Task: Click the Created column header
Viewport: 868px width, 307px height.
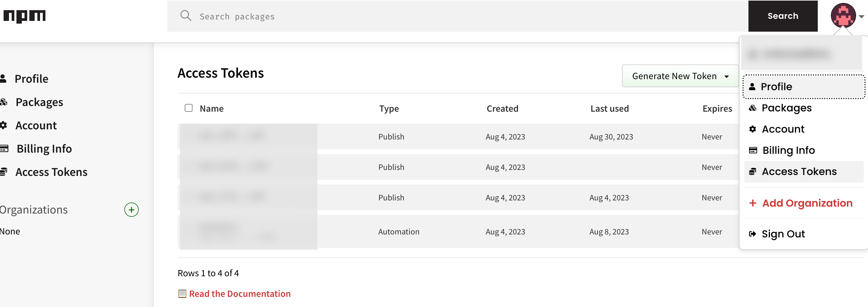Action: click(502, 108)
